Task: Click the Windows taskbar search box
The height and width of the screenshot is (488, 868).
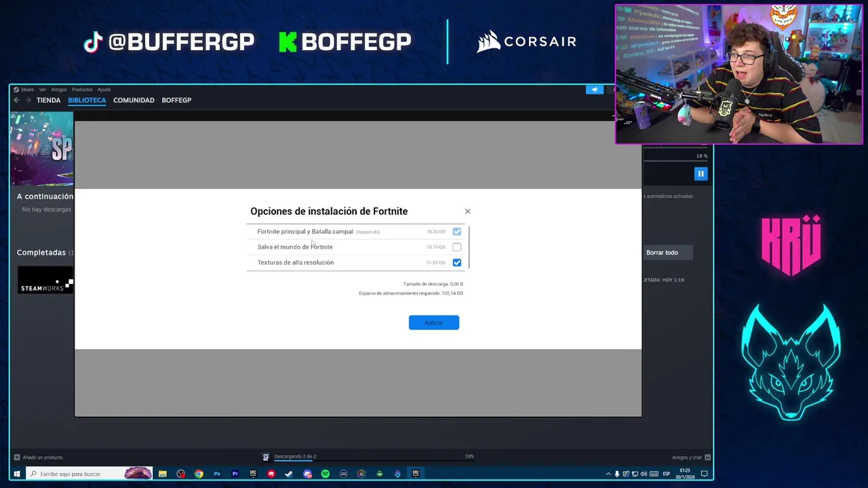Action: [x=89, y=474]
